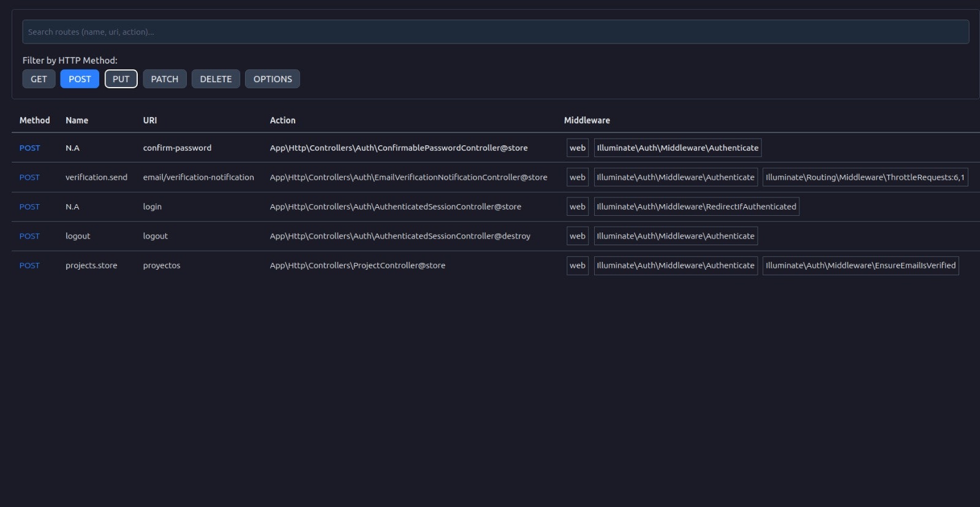Click the login URI cell
The height and width of the screenshot is (507, 980).
[153, 207]
